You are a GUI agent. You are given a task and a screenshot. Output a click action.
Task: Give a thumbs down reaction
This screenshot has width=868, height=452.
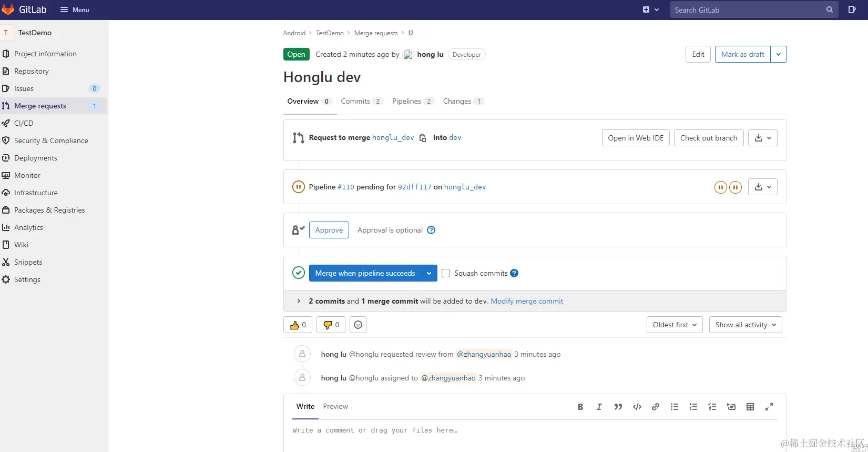click(331, 325)
